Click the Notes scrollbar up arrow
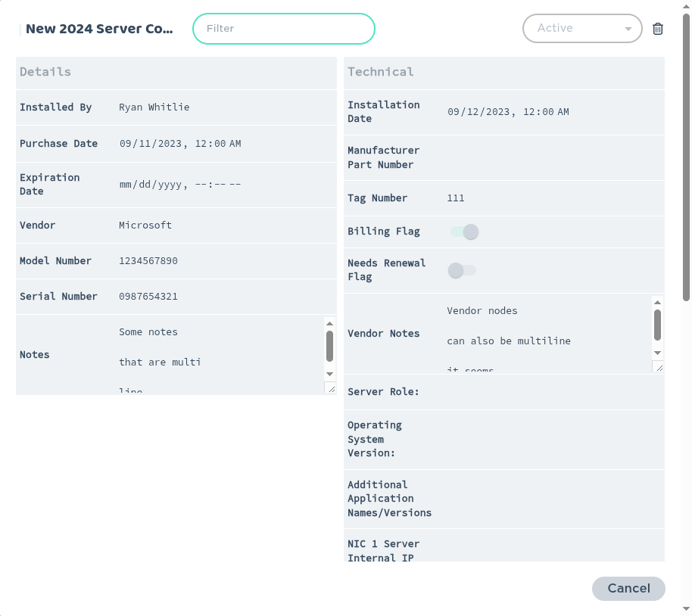Image resolution: width=692 pixels, height=616 pixels. (329, 324)
